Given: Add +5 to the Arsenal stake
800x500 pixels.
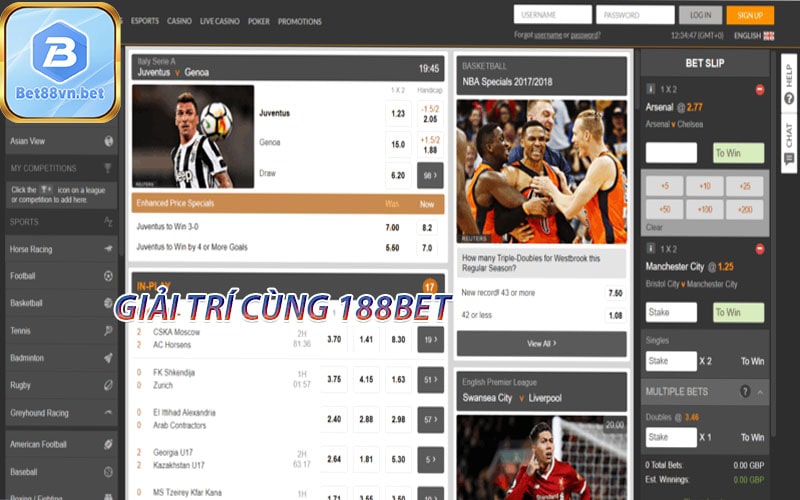Looking at the screenshot, I should [x=664, y=186].
